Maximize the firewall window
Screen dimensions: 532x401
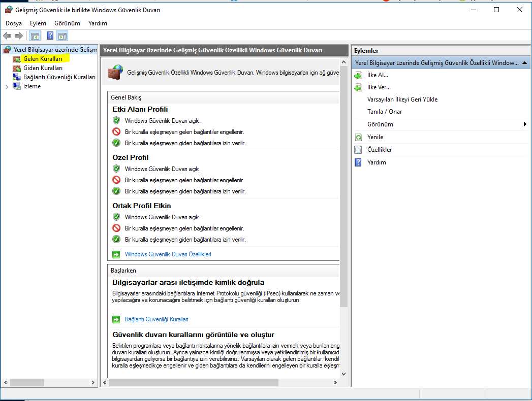pos(496,10)
